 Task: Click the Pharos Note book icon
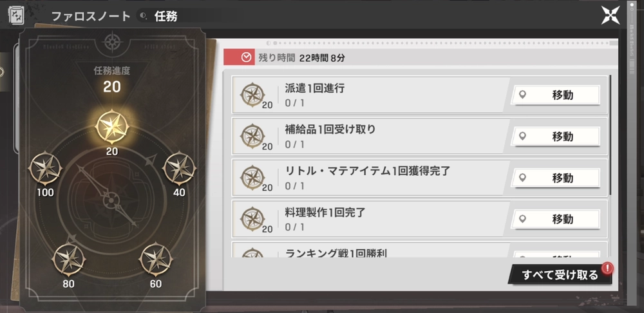click(x=16, y=16)
